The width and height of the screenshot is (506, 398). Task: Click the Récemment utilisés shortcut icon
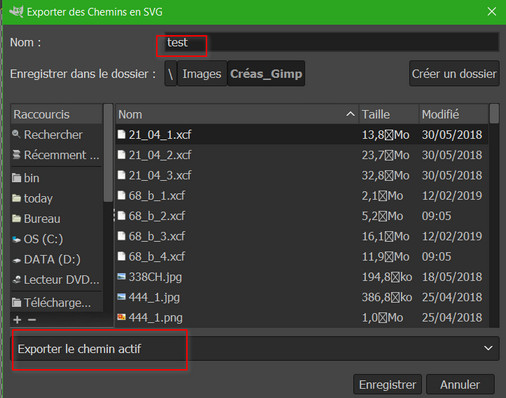[16, 154]
